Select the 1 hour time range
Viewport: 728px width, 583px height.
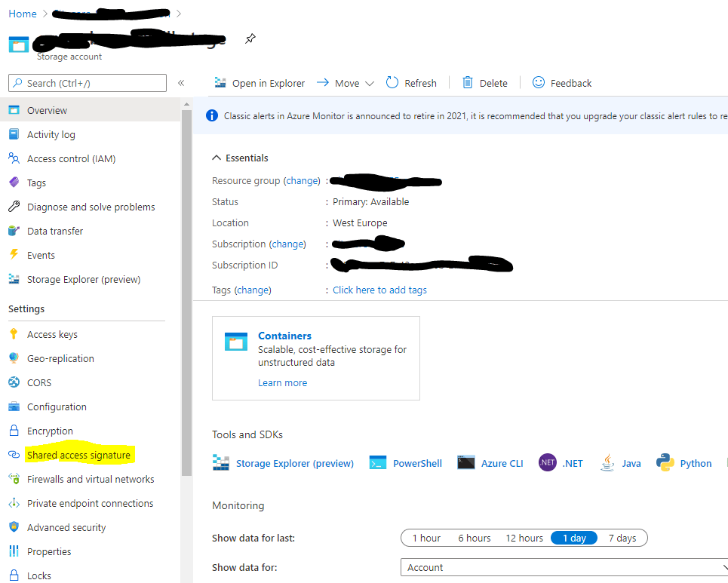[426, 538]
